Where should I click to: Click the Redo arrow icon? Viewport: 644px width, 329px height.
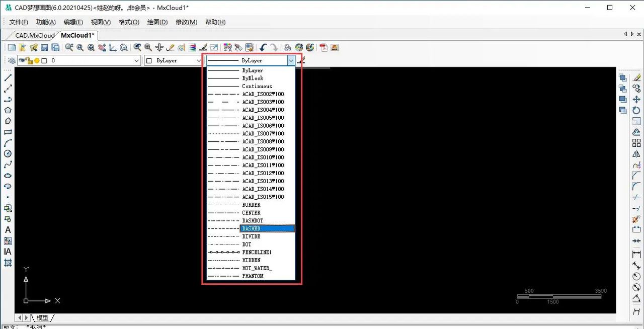274,47
